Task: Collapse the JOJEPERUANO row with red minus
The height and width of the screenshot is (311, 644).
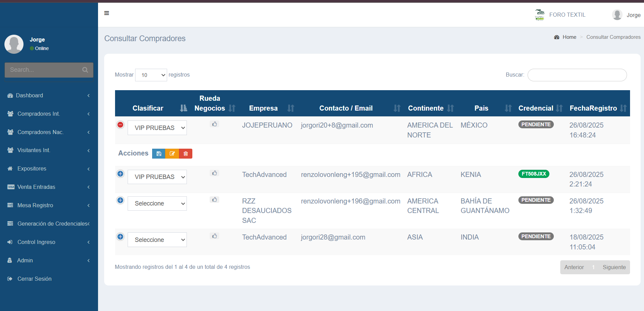Action: [120, 125]
